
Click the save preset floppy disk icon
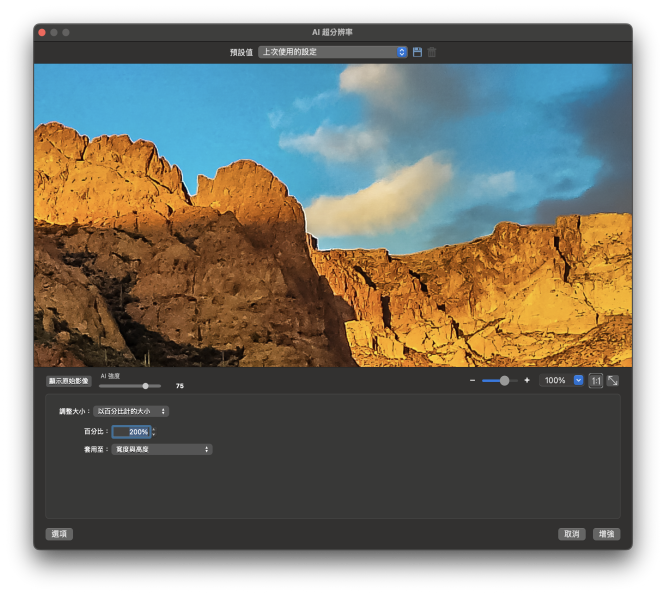tap(417, 52)
